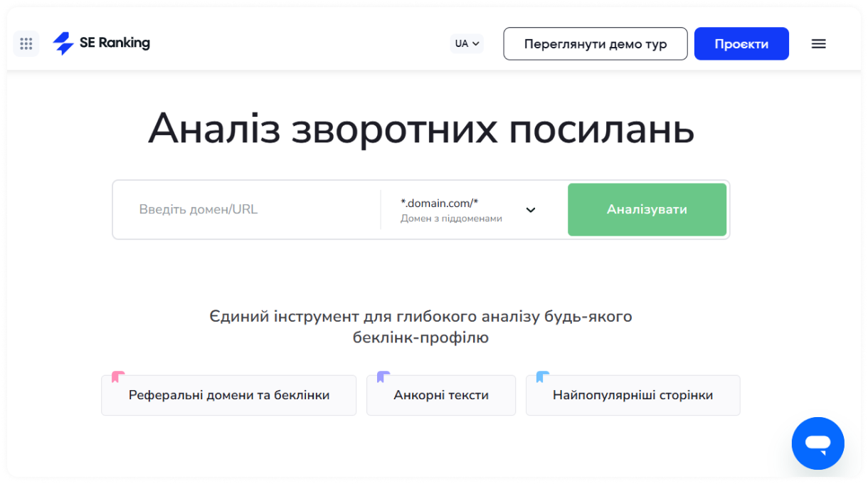Select the Найпопулярніші сторінки tab
This screenshot has width=868, height=484.
(x=633, y=395)
